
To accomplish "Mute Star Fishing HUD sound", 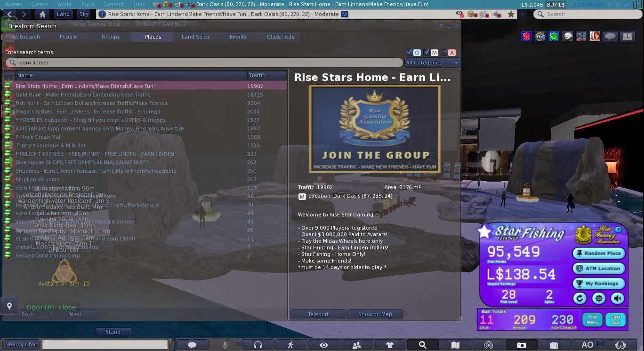I will coord(618,298).
